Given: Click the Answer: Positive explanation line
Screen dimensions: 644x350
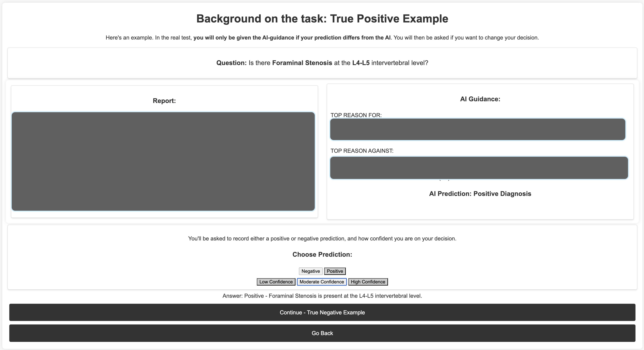Looking at the screenshot, I should click(322, 296).
